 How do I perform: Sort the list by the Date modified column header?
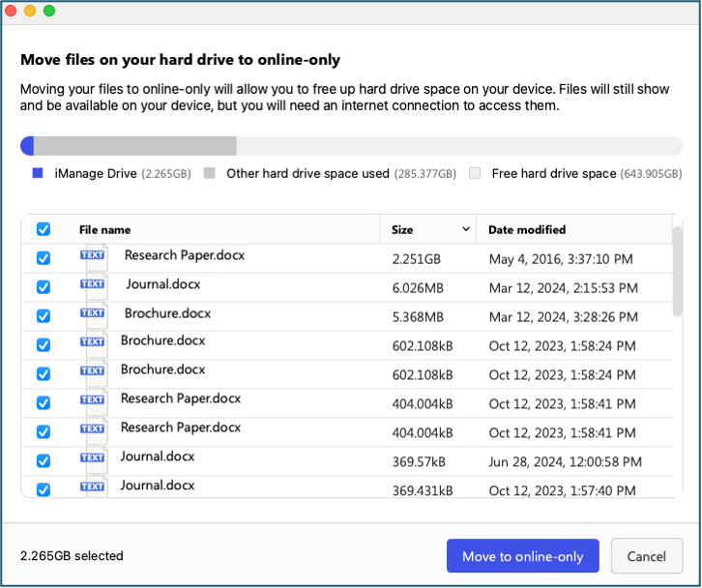[x=527, y=230]
